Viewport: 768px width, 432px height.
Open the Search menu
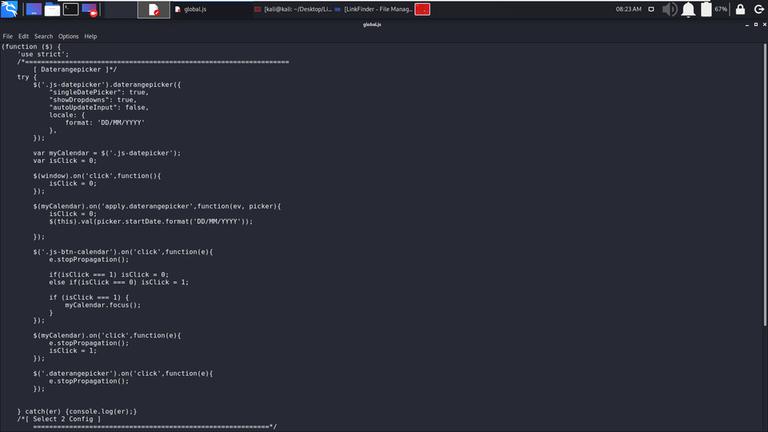point(44,36)
